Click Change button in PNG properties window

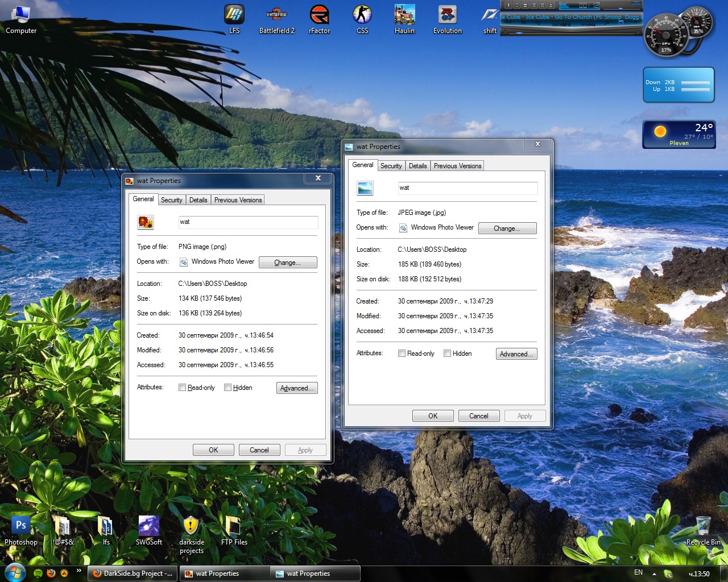(x=288, y=263)
